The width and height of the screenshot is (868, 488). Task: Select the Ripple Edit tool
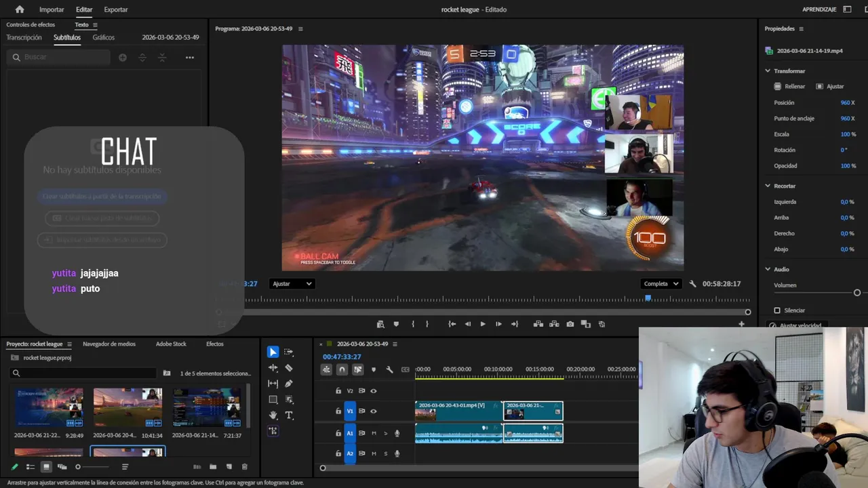click(x=273, y=368)
